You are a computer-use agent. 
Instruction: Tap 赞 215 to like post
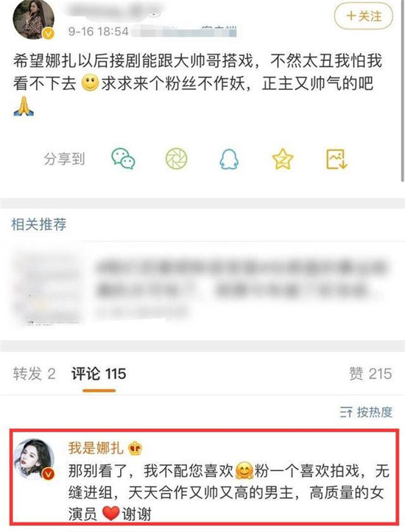click(370, 374)
